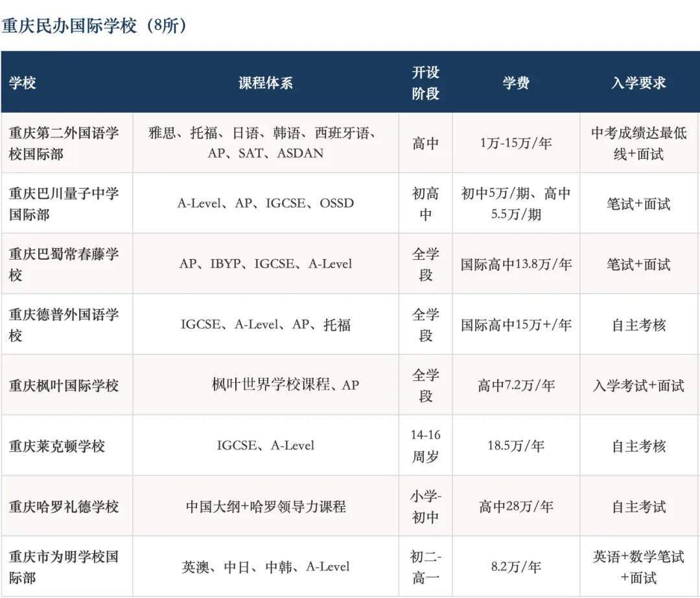The image size is (700, 598).
Task: Click stage cell 初二-高一
Action: click(x=425, y=567)
